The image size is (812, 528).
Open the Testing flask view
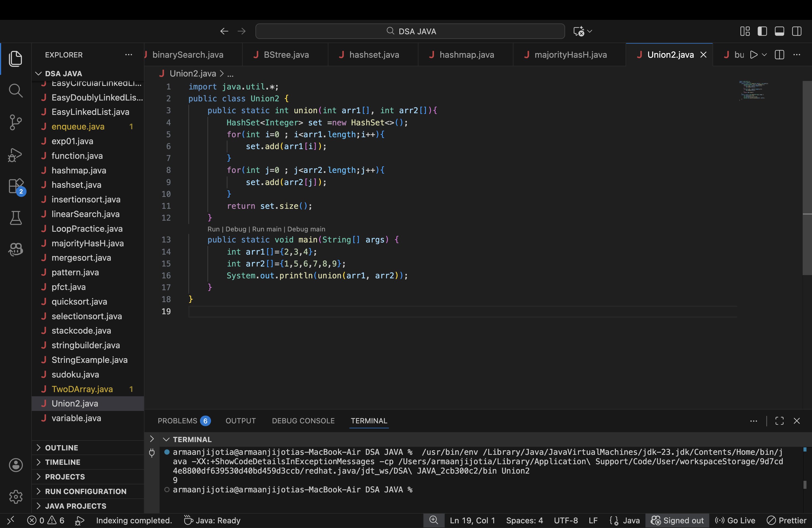coord(16,218)
